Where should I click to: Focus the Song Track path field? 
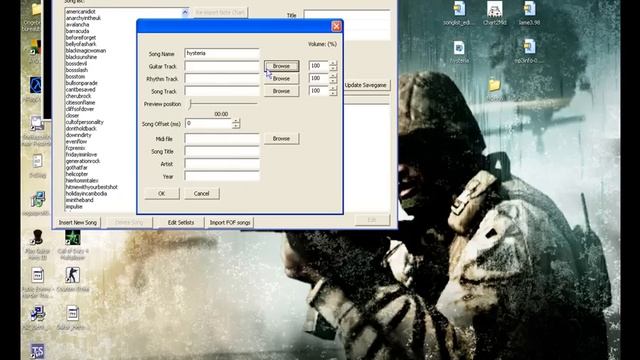222,91
